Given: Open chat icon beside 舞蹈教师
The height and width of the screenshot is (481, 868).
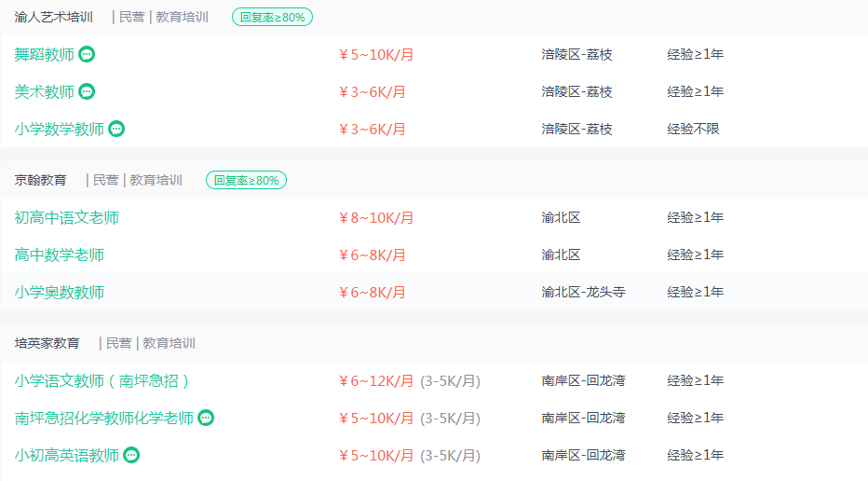Looking at the screenshot, I should pos(87,54).
